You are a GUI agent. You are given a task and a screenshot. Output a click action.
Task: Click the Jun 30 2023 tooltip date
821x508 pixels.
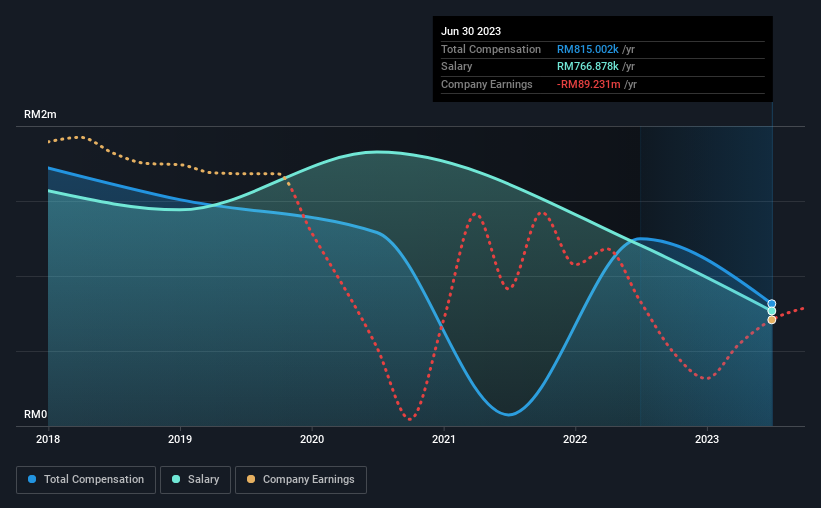click(471, 31)
